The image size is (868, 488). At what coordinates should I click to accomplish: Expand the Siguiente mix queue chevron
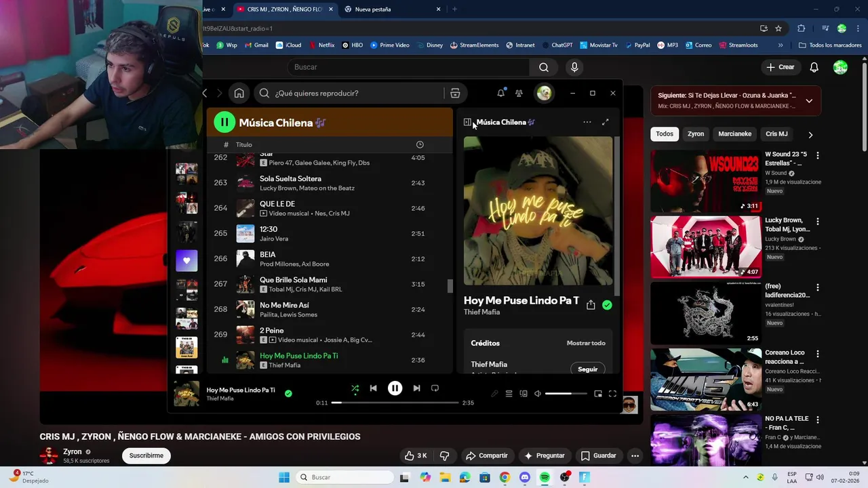pos(809,101)
